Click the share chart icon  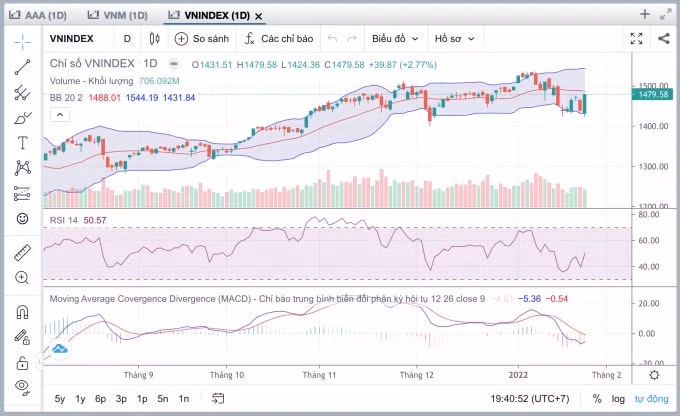[664, 39]
